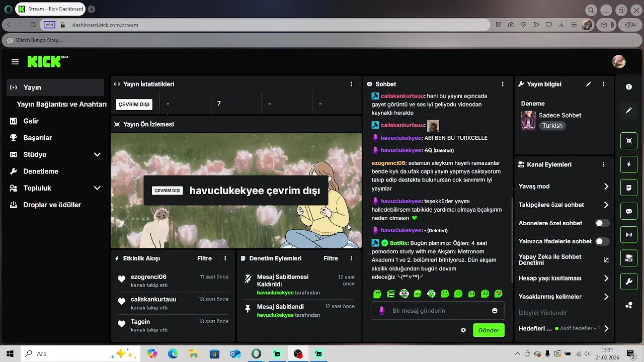Open Hesap yaşı kısıtlaması arrow
The image size is (644, 362).
click(x=606, y=279)
